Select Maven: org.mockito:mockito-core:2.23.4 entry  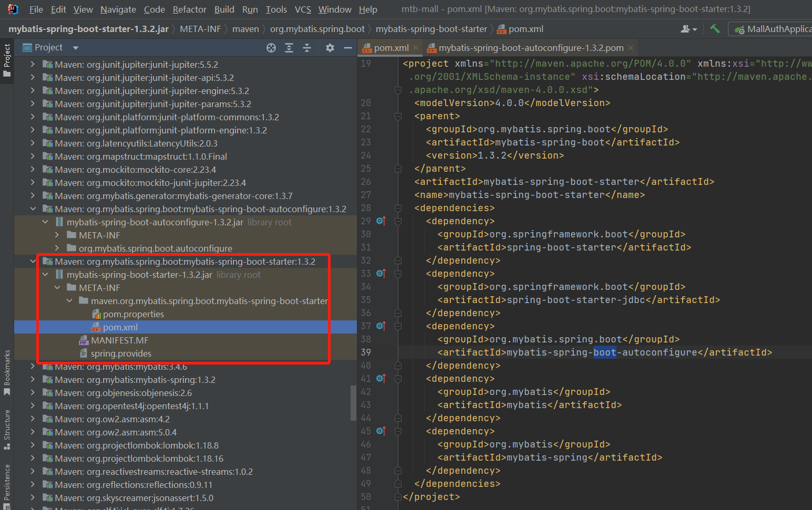(x=129, y=170)
